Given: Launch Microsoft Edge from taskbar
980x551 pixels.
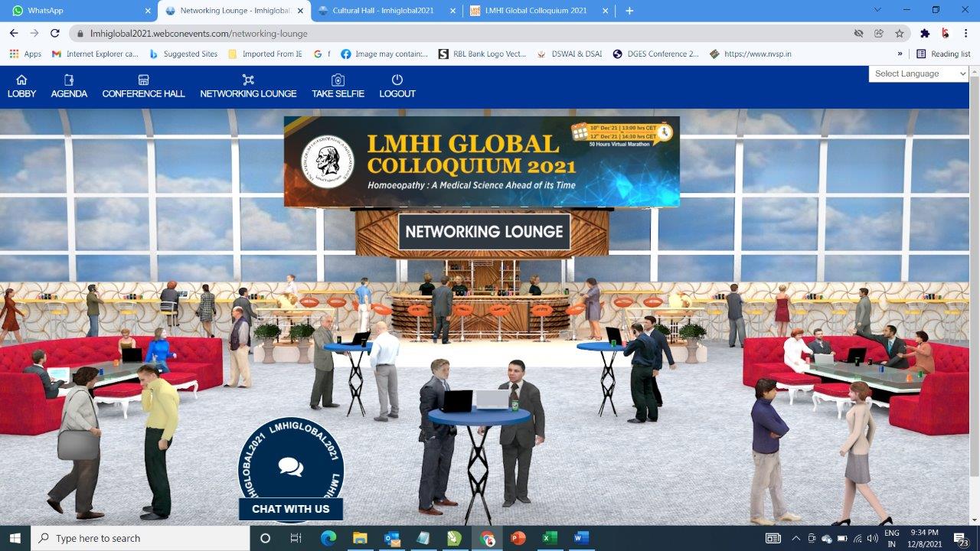Looking at the screenshot, I should 328,538.
